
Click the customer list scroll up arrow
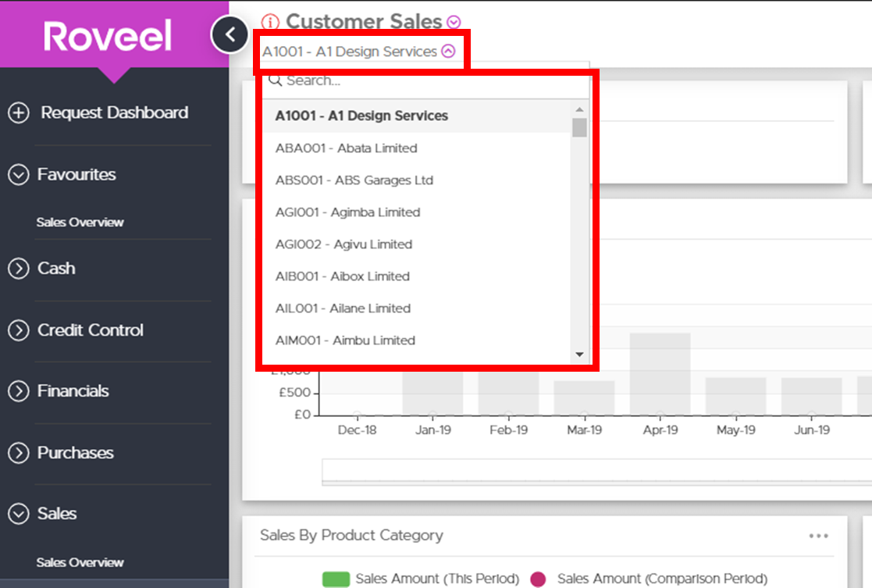click(579, 109)
